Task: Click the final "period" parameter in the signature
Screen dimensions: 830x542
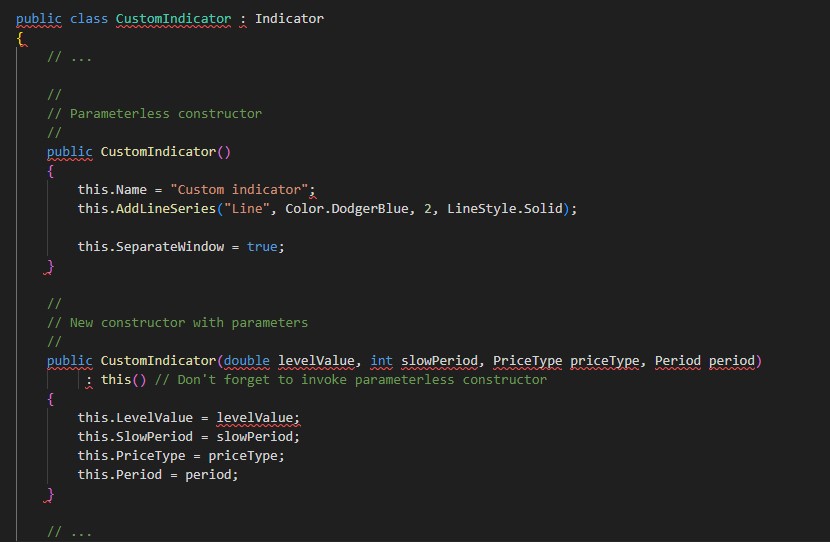Action: click(x=735, y=360)
